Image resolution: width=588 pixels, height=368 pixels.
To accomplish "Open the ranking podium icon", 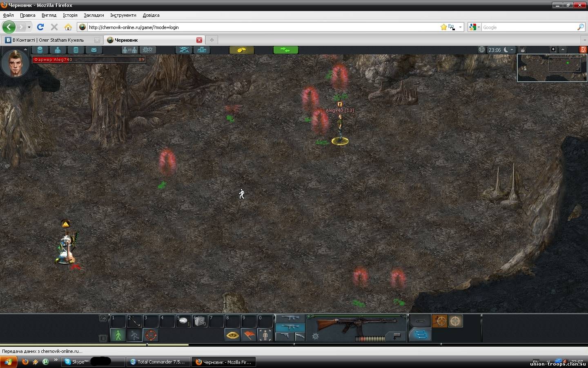I will [202, 50].
